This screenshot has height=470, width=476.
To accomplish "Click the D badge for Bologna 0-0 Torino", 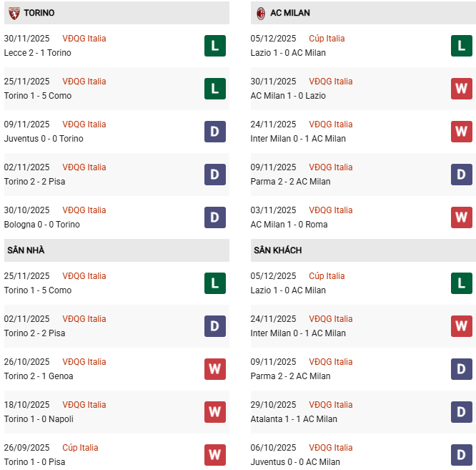I will point(214,217).
